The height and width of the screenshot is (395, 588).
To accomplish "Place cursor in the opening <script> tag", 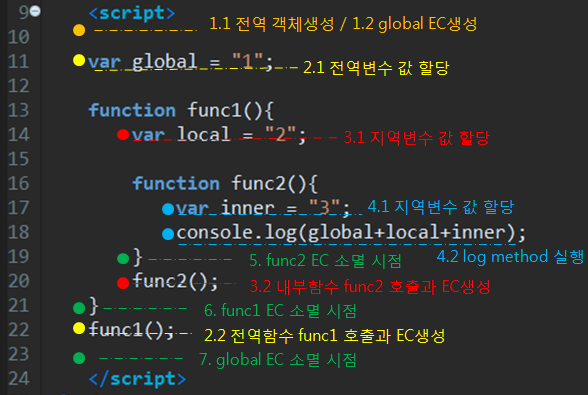I will (x=132, y=13).
